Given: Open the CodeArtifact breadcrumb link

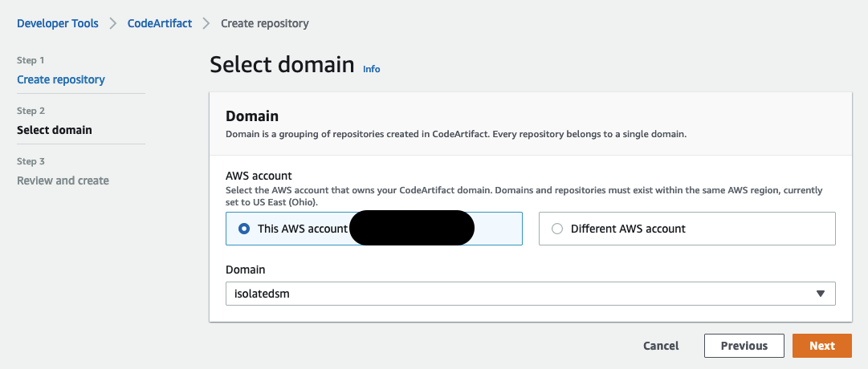Looking at the screenshot, I should 160,23.
